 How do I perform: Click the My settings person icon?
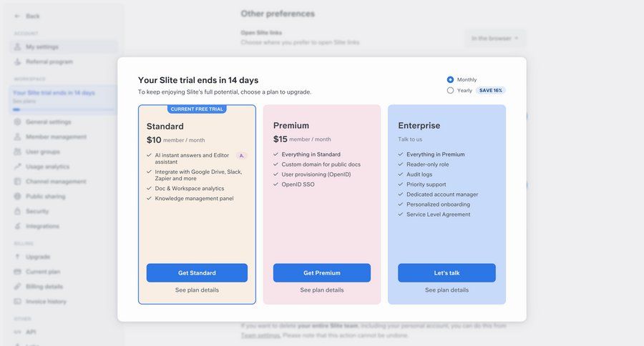tap(17, 46)
